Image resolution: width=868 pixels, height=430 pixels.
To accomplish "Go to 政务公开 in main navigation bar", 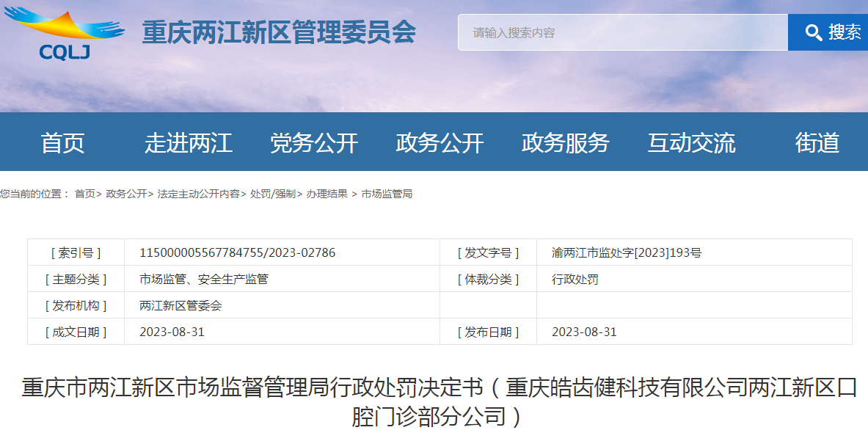I will pyautogui.click(x=440, y=142).
